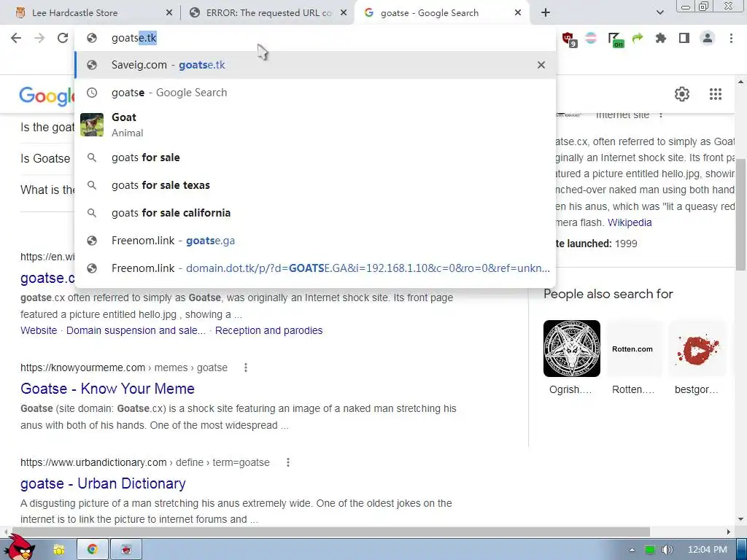Open the Google apps grid
Viewport: 747px width, 560px height.
pyautogui.click(x=716, y=94)
